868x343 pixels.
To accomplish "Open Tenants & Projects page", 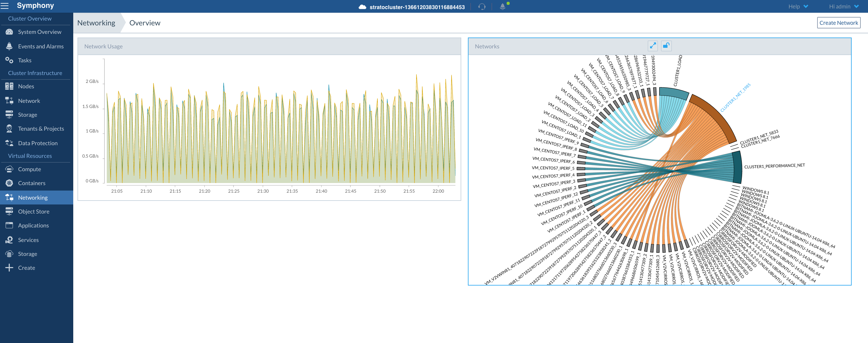I will coord(41,129).
